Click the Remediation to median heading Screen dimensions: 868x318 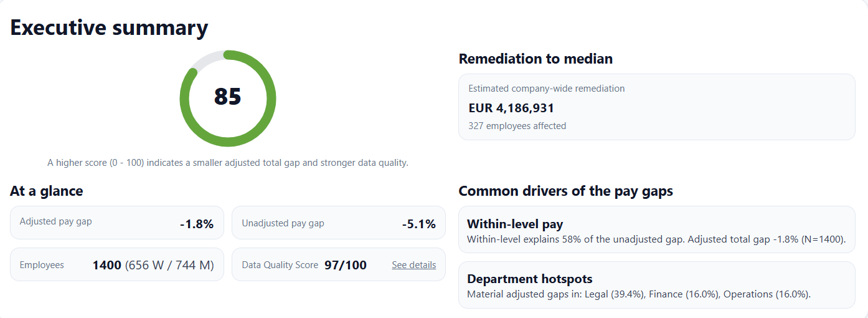535,59
